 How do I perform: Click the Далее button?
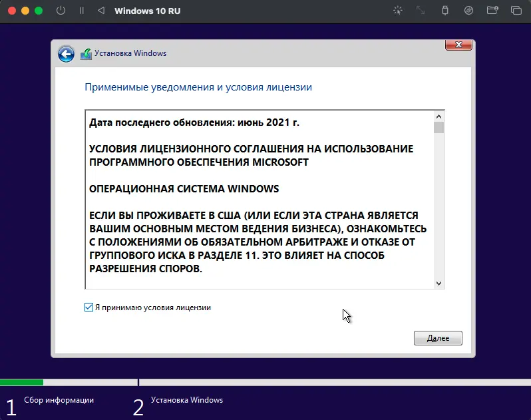[x=438, y=338]
